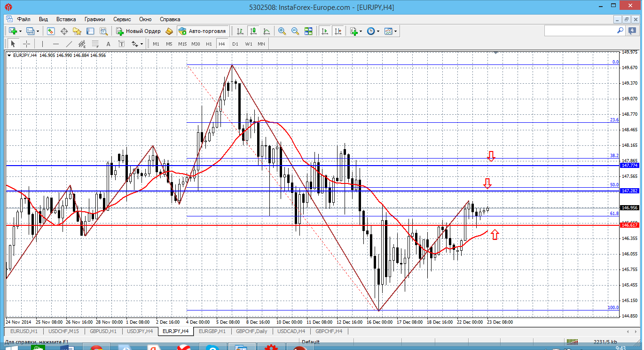Switch to the M30 timeframe

pos(196,44)
